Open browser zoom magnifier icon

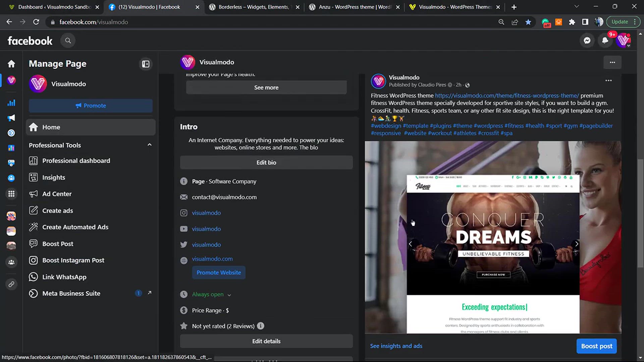501,22
